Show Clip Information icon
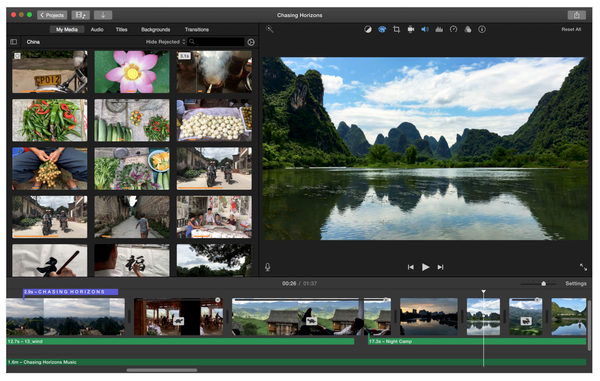This screenshot has height=381, width=600. click(x=482, y=29)
